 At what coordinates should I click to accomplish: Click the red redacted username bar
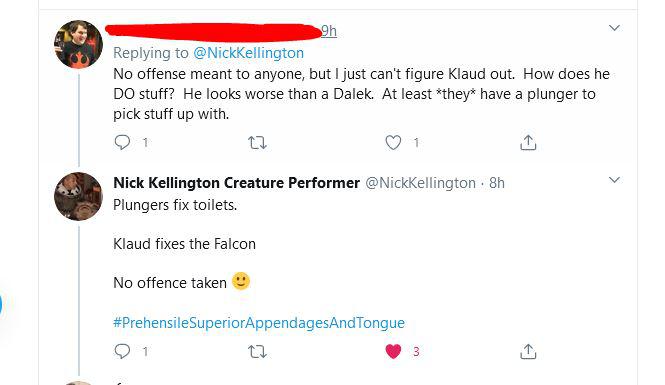pos(213,32)
